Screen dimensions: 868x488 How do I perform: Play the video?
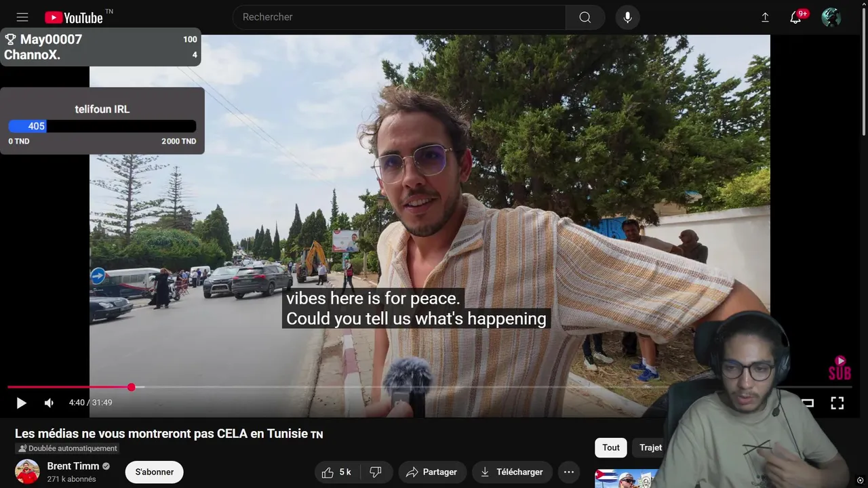tap(21, 403)
